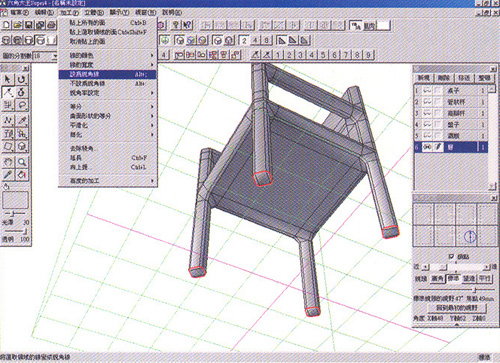Click 刪除 button in layer panel

444,78
